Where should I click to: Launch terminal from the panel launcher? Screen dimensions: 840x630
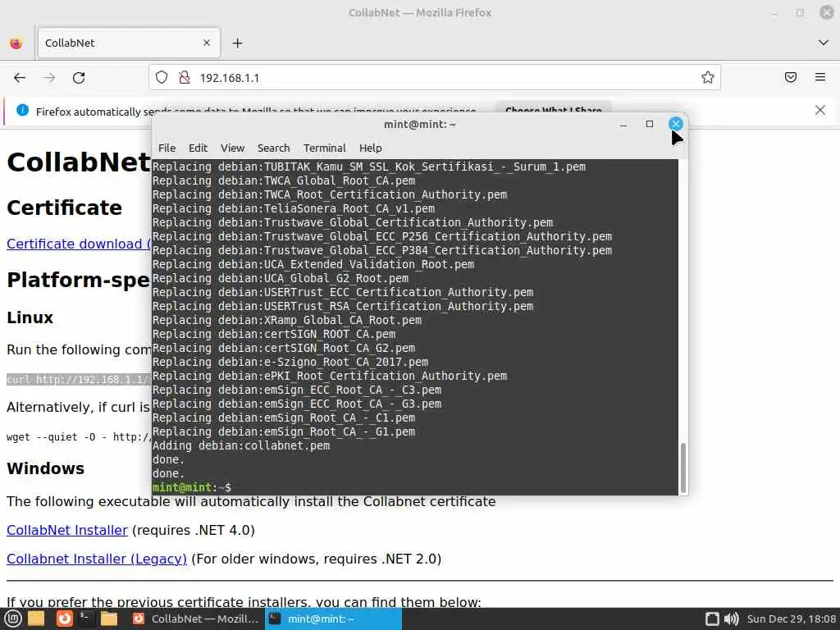(x=85, y=619)
